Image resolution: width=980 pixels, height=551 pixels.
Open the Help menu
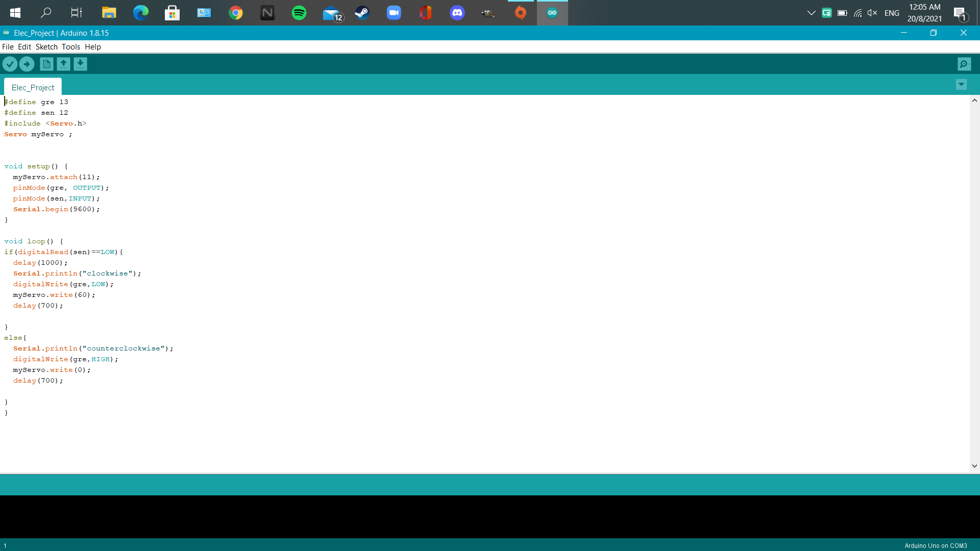[93, 47]
